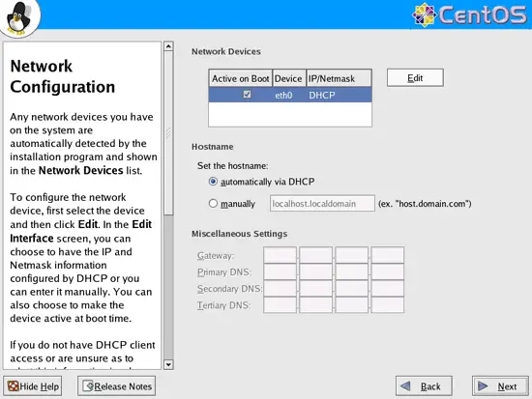The width and height of the screenshot is (532, 399).
Task: Click the first Secondary DNS octet field
Action: tap(280, 289)
